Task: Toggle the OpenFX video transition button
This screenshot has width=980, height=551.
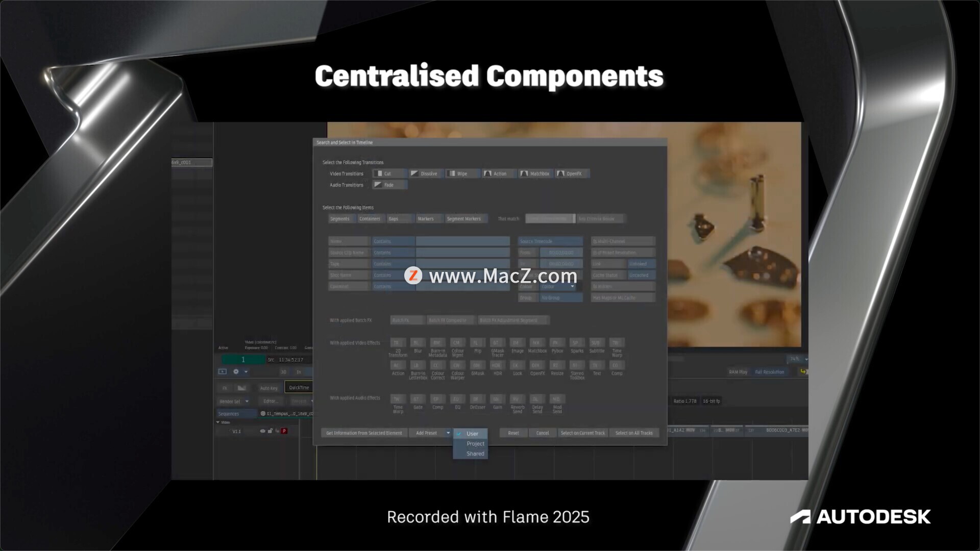Action: pos(572,174)
